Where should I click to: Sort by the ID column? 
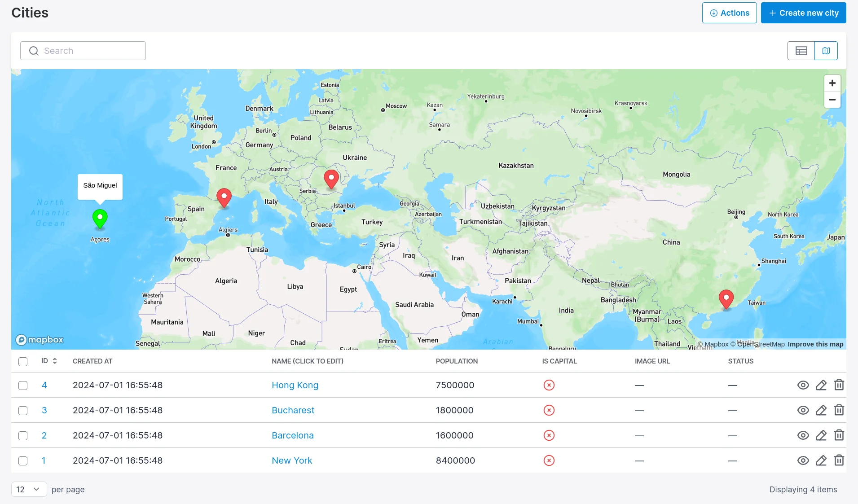coord(49,361)
